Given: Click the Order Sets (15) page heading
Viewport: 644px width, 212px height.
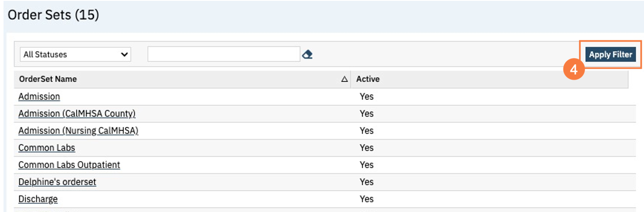Looking at the screenshot, I should (53, 15).
